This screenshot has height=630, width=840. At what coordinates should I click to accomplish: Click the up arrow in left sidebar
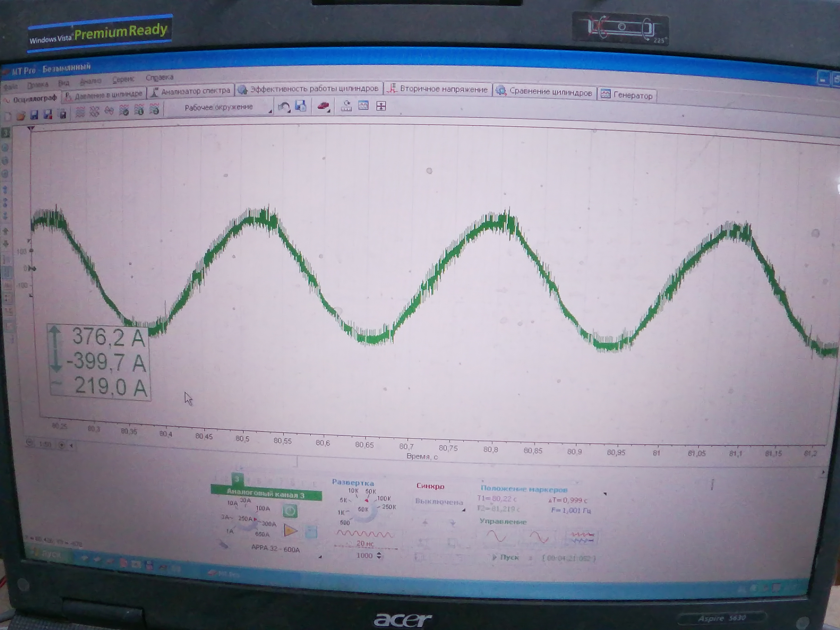coord(6,231)
